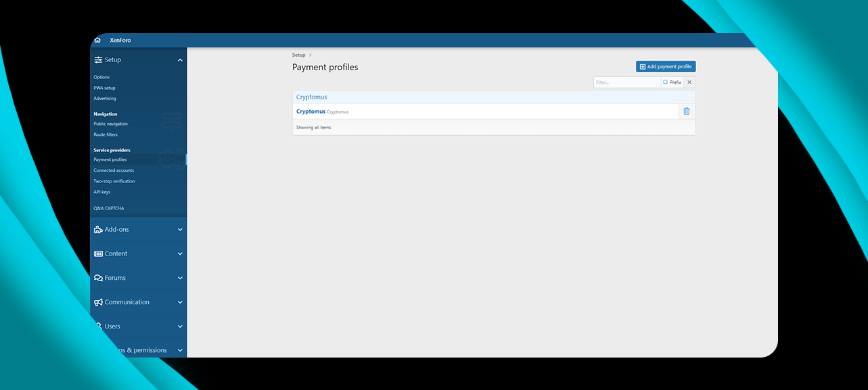Viewport: 868px width, 390px height.
Task: Collapse the Setup section chevron
Action: pos(180,60)
